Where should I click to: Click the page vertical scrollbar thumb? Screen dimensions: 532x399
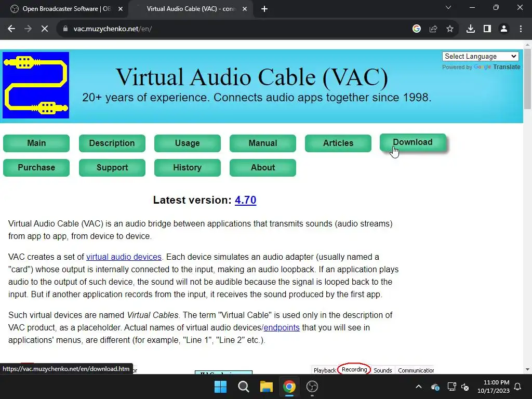coord(527,79)
